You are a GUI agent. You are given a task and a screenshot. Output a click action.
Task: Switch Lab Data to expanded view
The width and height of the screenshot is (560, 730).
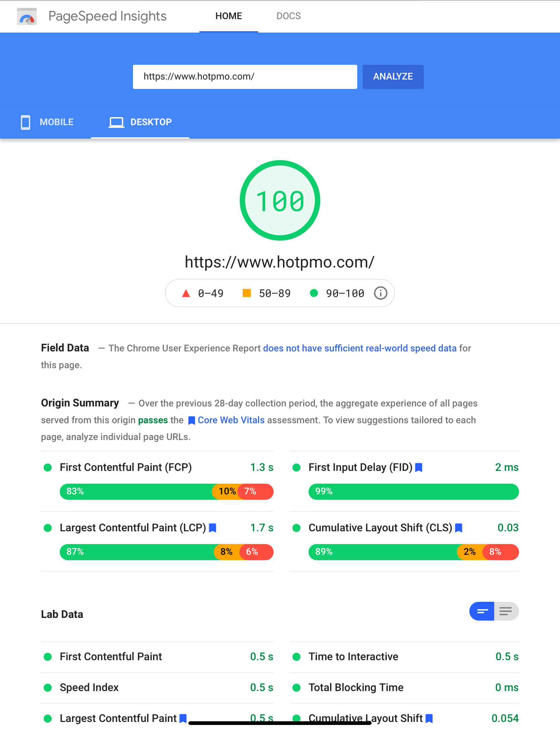point(506,611)
